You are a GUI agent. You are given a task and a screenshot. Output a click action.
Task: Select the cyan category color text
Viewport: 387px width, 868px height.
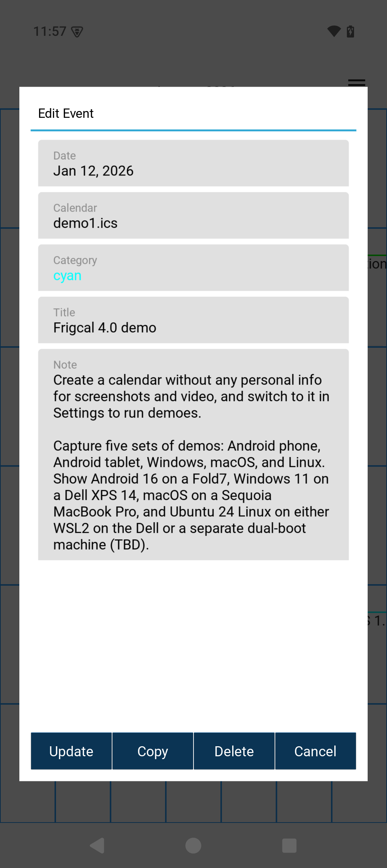tap(67, 276)
